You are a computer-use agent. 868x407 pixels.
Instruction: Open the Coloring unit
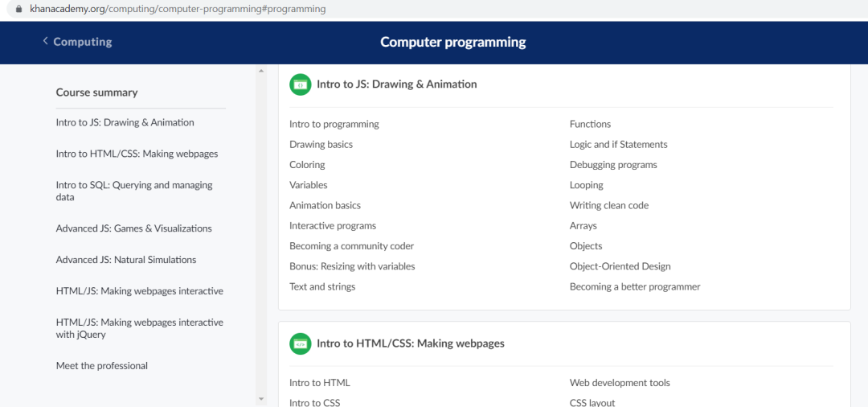pos(307,165)
